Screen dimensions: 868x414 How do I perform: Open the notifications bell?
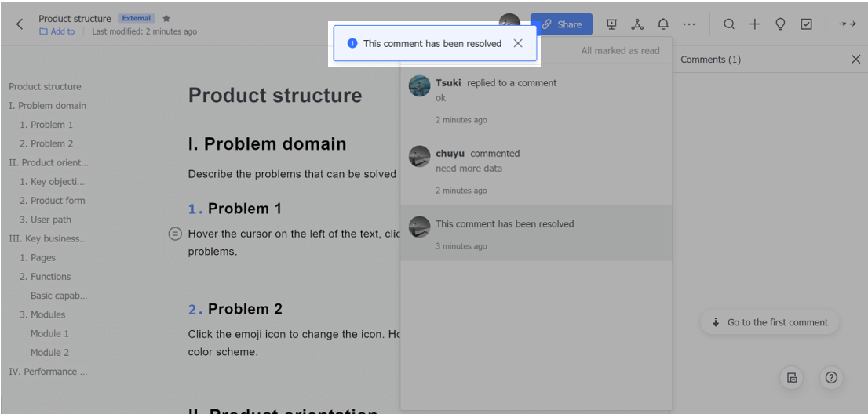[x=663, y=24]
